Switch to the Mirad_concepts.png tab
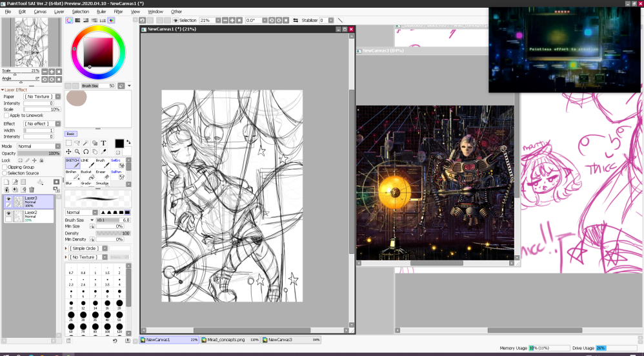This screenshot has height=356, width=644. tap(230, 340)
